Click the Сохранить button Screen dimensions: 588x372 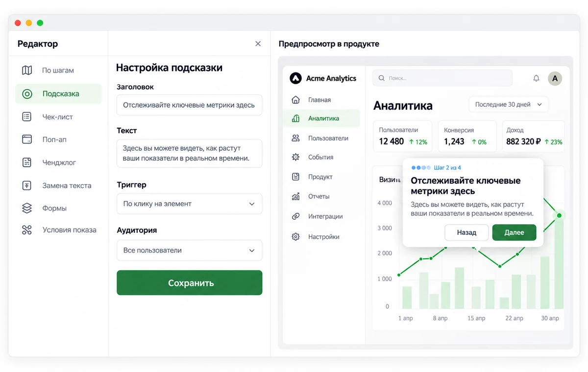tap(189, 283)
